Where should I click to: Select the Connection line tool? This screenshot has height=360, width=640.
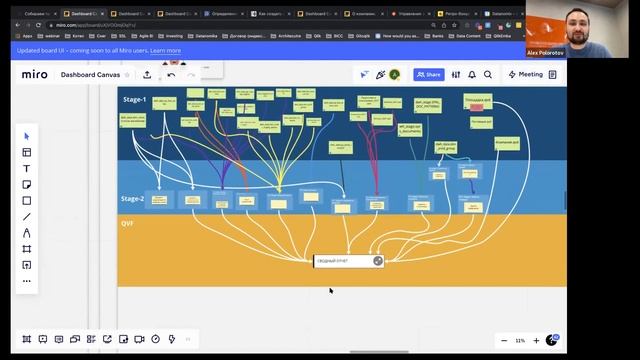[27, 217]
